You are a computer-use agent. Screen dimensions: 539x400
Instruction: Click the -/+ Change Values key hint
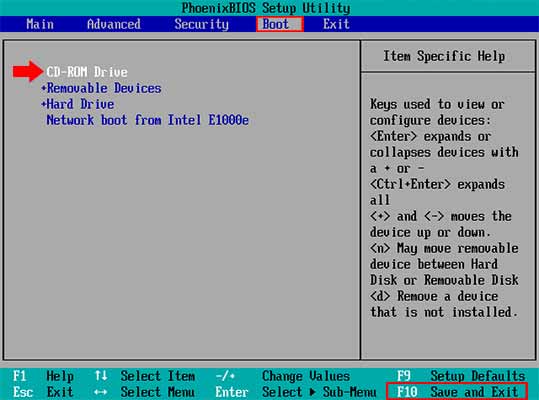(x=283, y=376)
